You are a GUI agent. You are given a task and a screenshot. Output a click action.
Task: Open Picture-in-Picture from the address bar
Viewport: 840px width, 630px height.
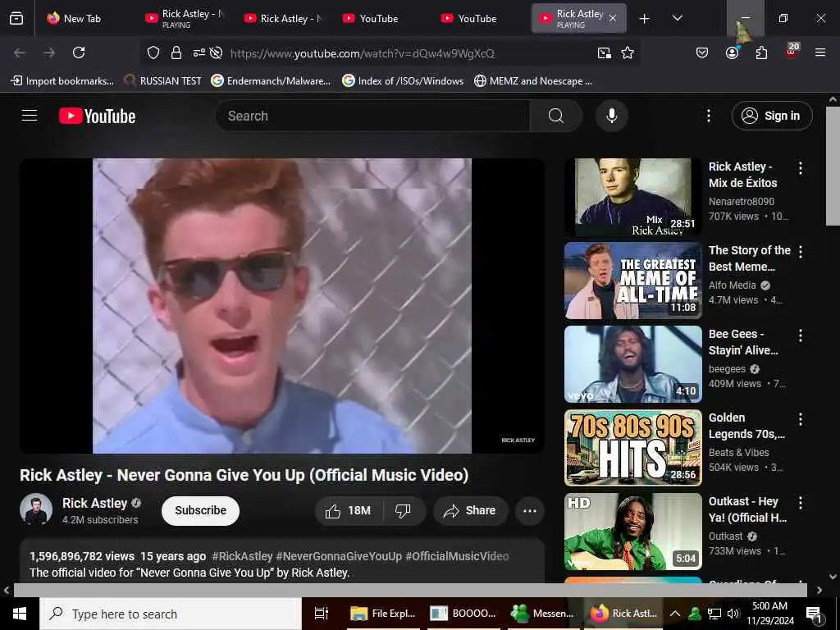(605, 52)
